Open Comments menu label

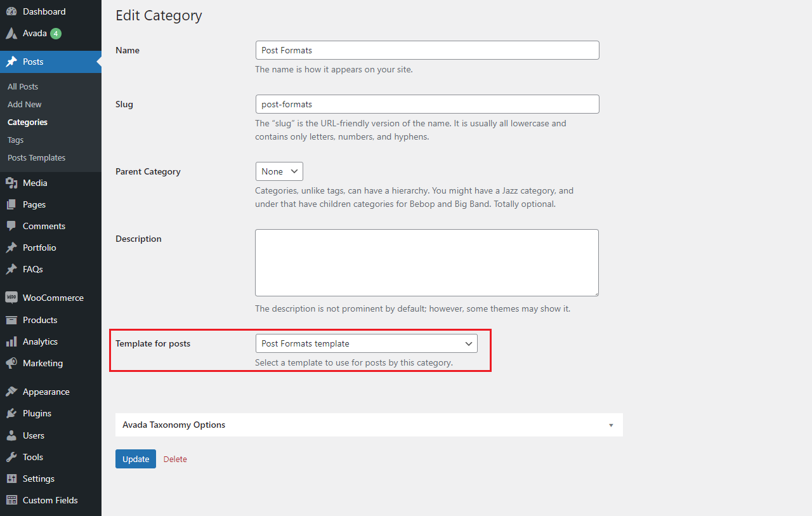coord(44,226)
